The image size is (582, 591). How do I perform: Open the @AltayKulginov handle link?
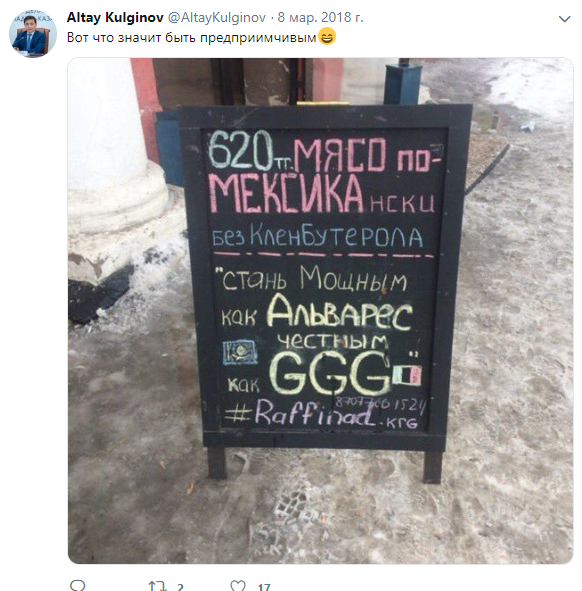point(216,17)
